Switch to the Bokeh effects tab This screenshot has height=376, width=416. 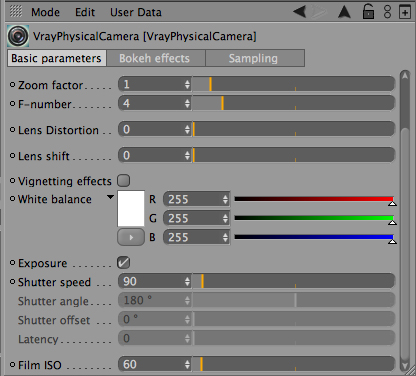coord(155,58)
